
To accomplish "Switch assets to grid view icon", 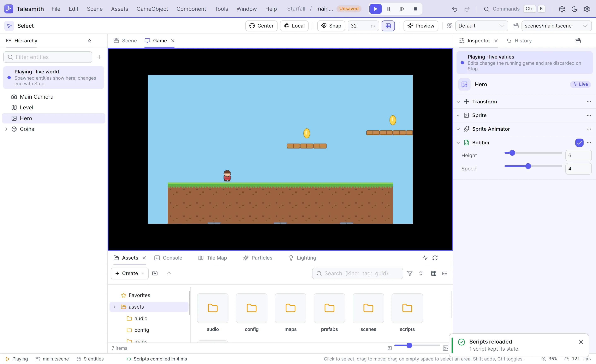I will (434, 273).
